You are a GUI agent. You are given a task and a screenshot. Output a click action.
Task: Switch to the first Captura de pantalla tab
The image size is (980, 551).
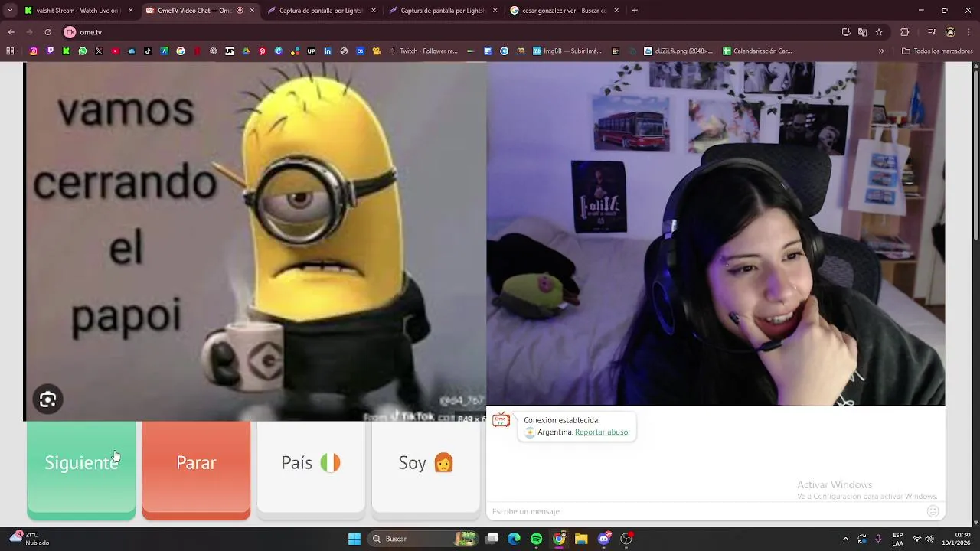320,11
